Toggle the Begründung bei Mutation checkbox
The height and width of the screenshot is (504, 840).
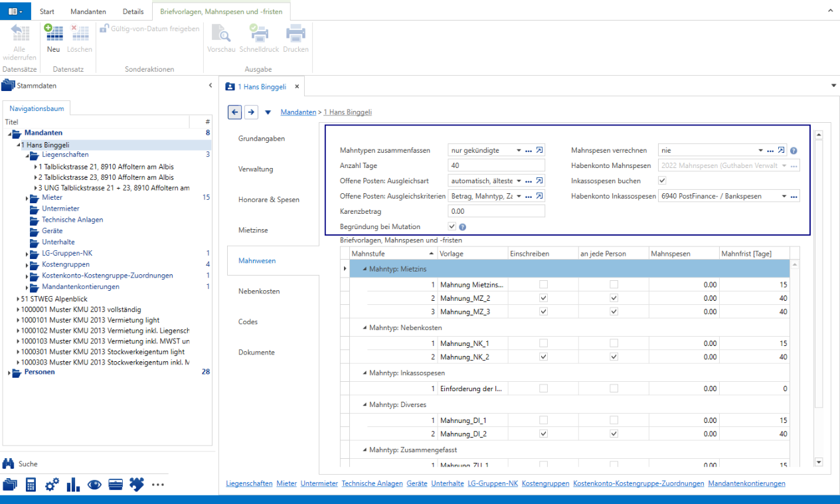click(x=452, y=227)
